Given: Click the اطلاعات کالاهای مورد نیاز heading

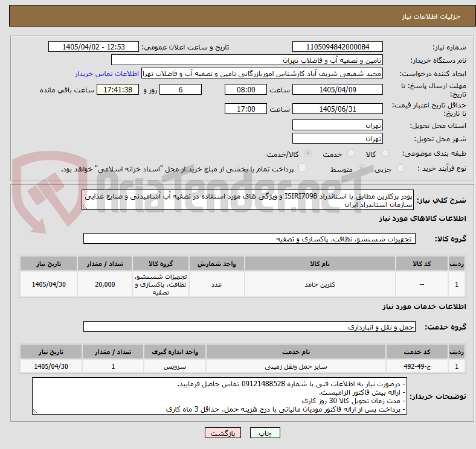Looking at the screenshot, I should [422, 218].
